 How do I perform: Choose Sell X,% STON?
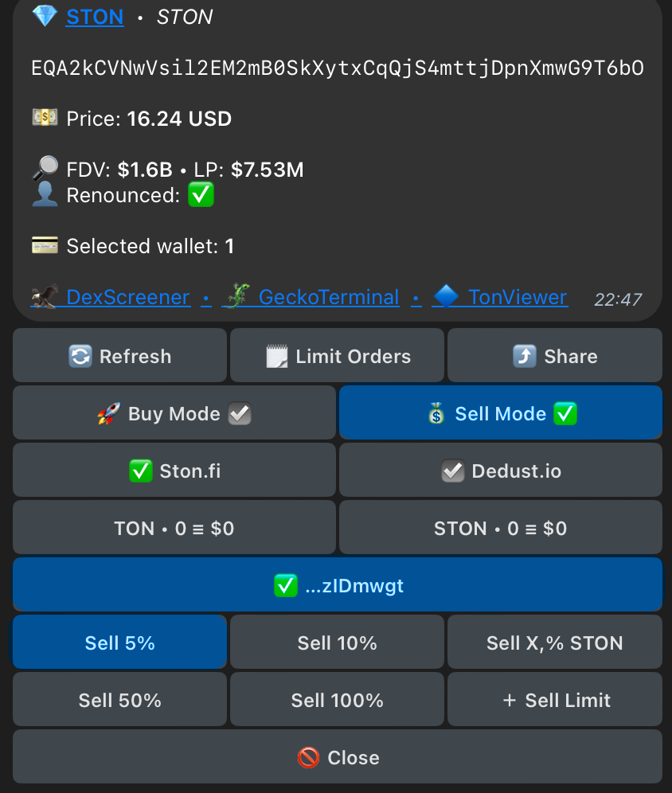click(555, 643)
